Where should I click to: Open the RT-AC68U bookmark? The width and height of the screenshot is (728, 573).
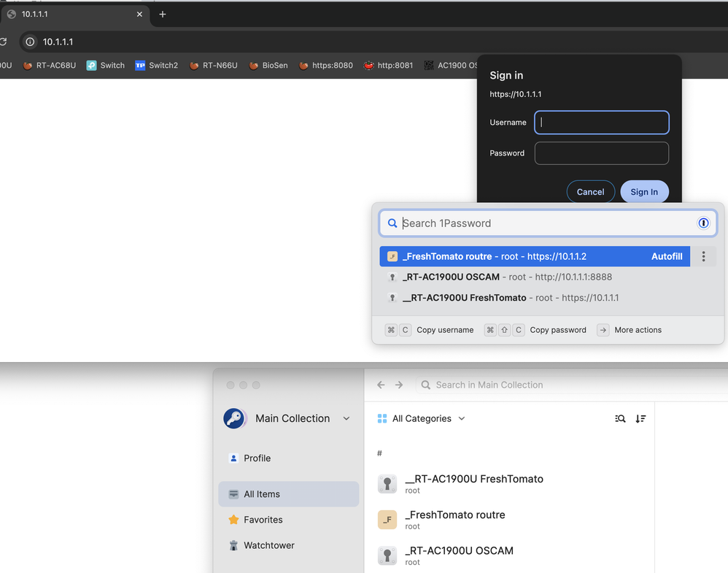50,66
